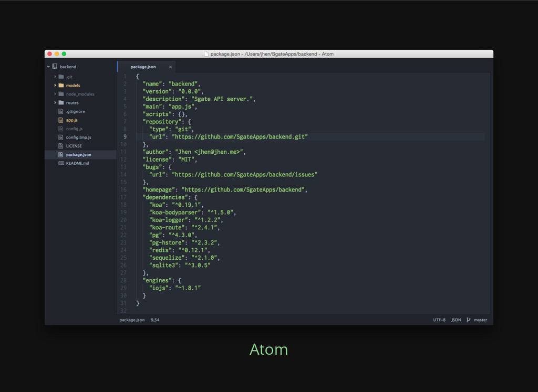Click the "license": "MIT" line
The image size is (538, 392).
coord(170,160)
